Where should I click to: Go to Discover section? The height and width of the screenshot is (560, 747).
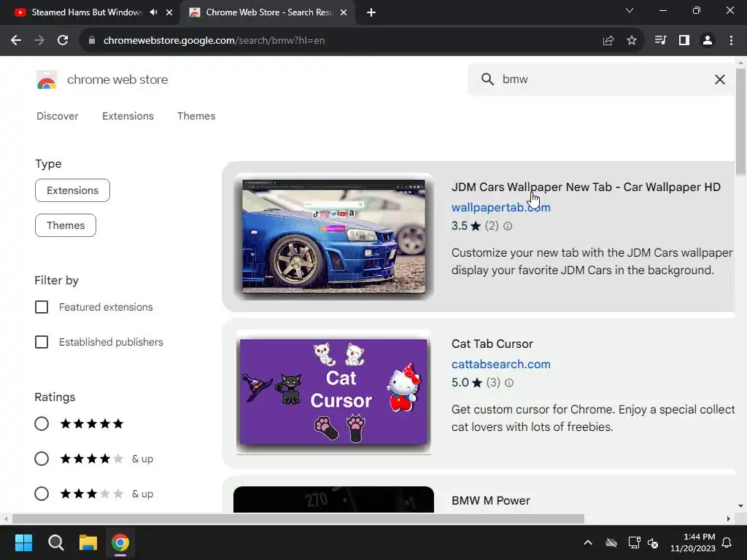(57, 116)
